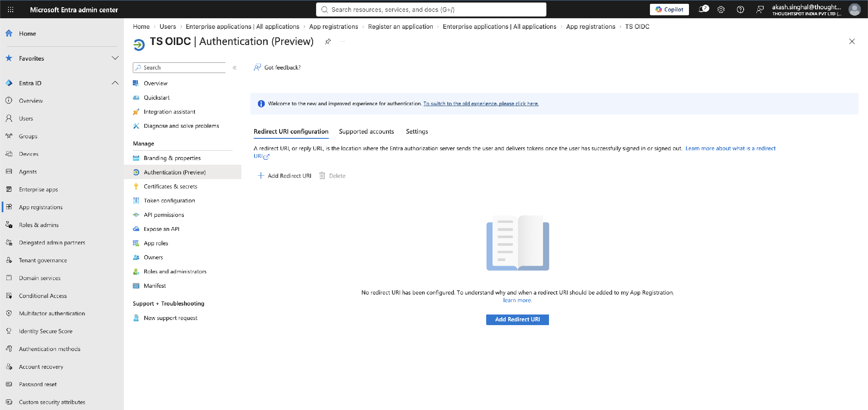This screenshot has width=868, height=410.
Task: Click the Entra ID diamond icon
Action: coord(9,83)
